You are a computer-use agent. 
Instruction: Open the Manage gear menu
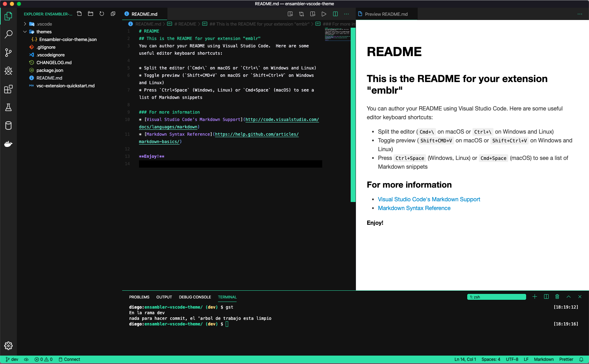point(8,346)
